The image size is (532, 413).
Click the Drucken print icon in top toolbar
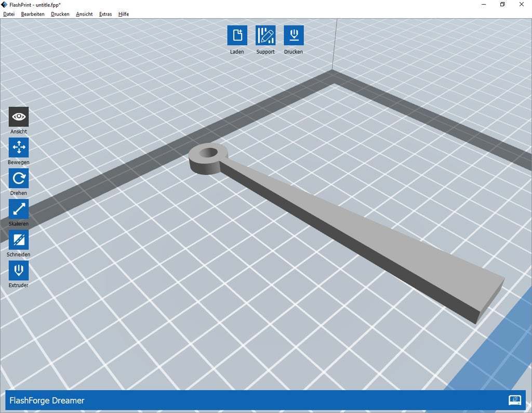(x=294, y=35)
